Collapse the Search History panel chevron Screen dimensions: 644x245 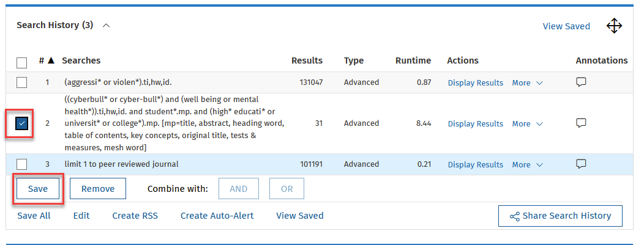click(106, 26)
